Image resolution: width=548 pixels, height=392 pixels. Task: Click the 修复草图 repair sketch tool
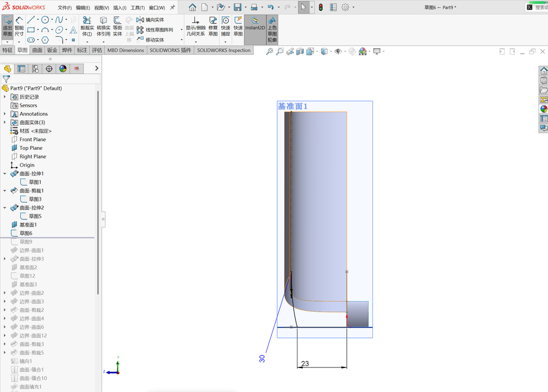pyautogui.click(x=213, y=27)
